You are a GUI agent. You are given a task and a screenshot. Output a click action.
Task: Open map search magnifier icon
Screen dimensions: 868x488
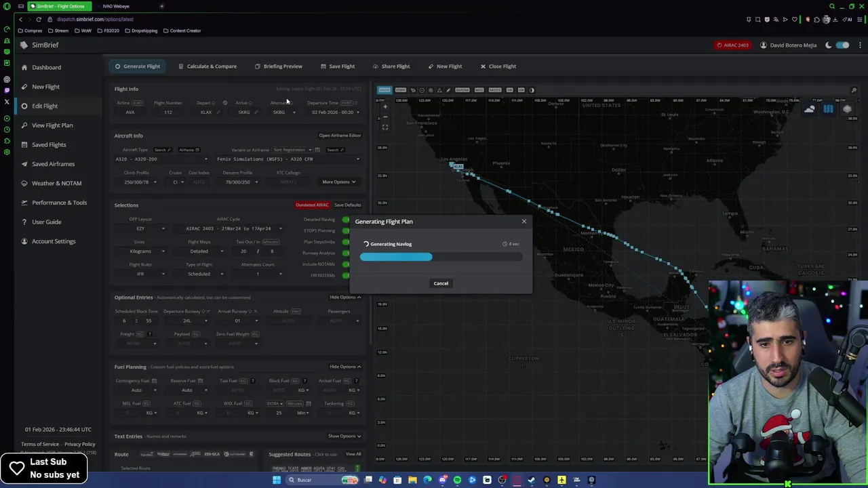(854, 90)
